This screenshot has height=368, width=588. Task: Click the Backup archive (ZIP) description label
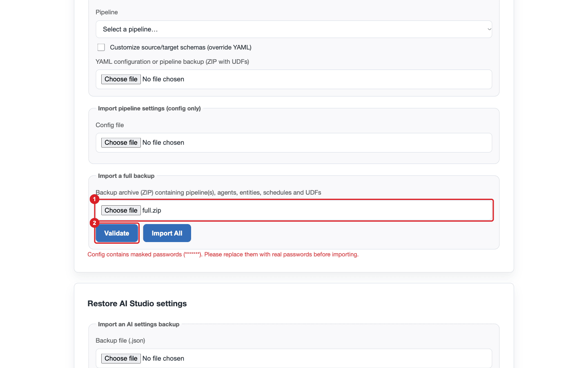(208, 193)
